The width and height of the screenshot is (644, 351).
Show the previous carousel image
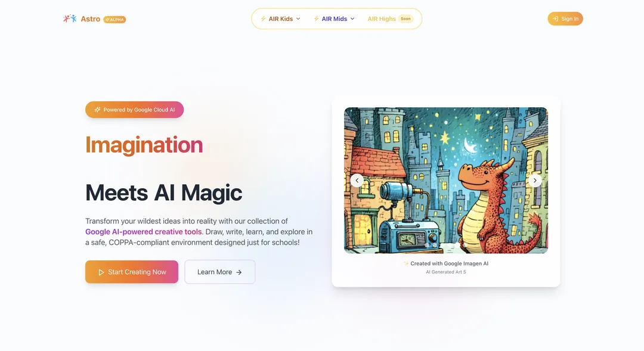click(357, 180)
